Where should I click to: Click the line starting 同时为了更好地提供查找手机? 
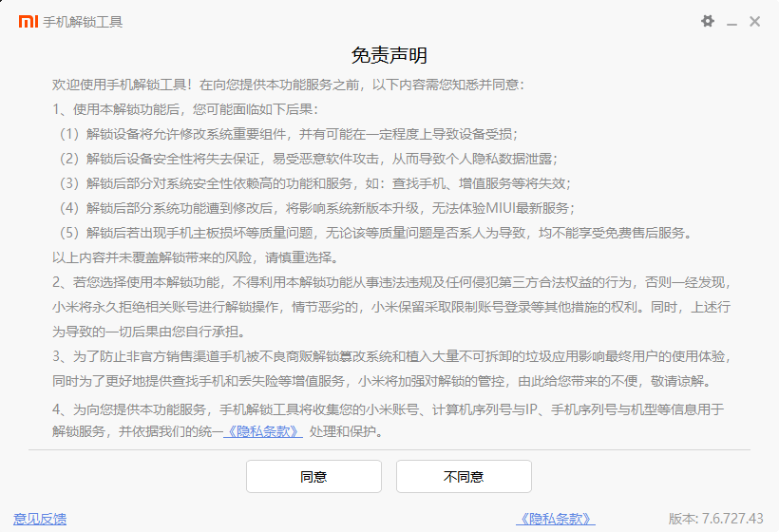click(x=384, y=381)
